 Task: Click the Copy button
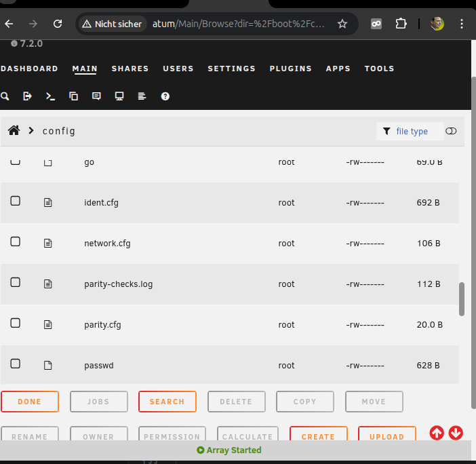pyautogui.click(x=305, y=402)
